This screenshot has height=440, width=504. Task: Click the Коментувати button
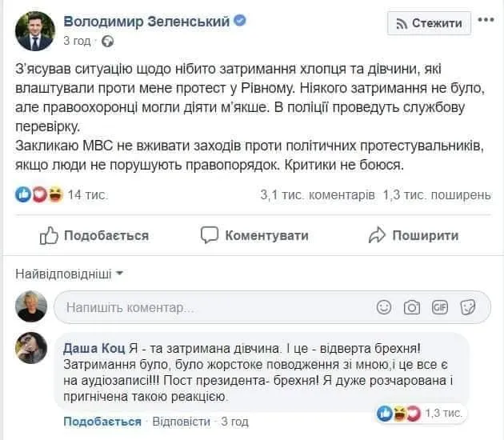pyautogui.click(x=254, y=235)
